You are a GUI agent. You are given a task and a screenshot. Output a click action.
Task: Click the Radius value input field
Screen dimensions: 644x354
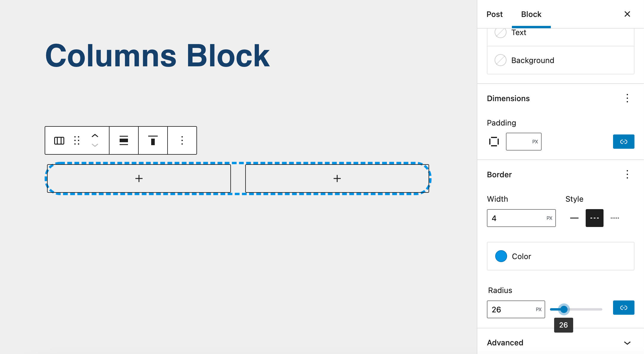[x=509, y=309]
